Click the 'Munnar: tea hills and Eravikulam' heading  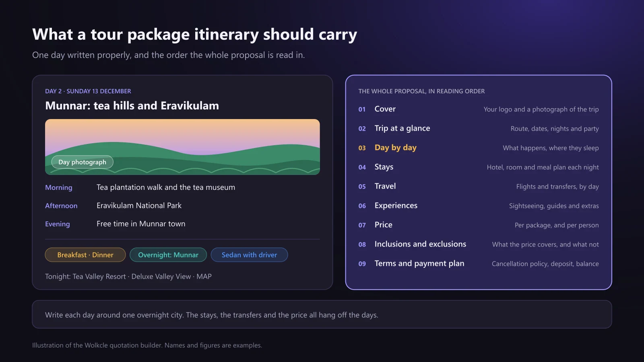(132, 106)
